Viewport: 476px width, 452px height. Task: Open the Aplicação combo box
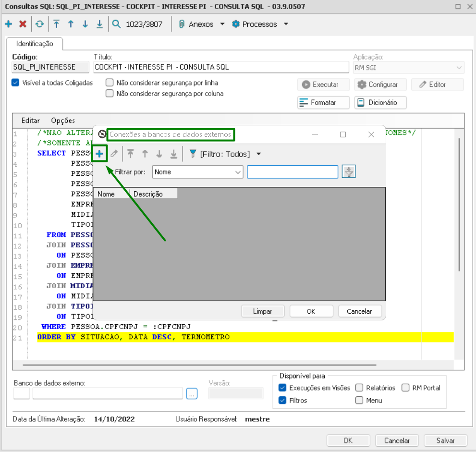[x=409, y=68]
